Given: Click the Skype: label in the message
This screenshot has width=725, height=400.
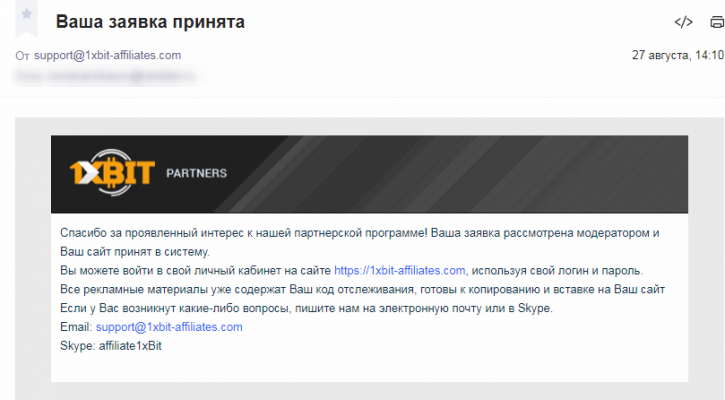Looking at the screenshot, I should tap(78, 346).
